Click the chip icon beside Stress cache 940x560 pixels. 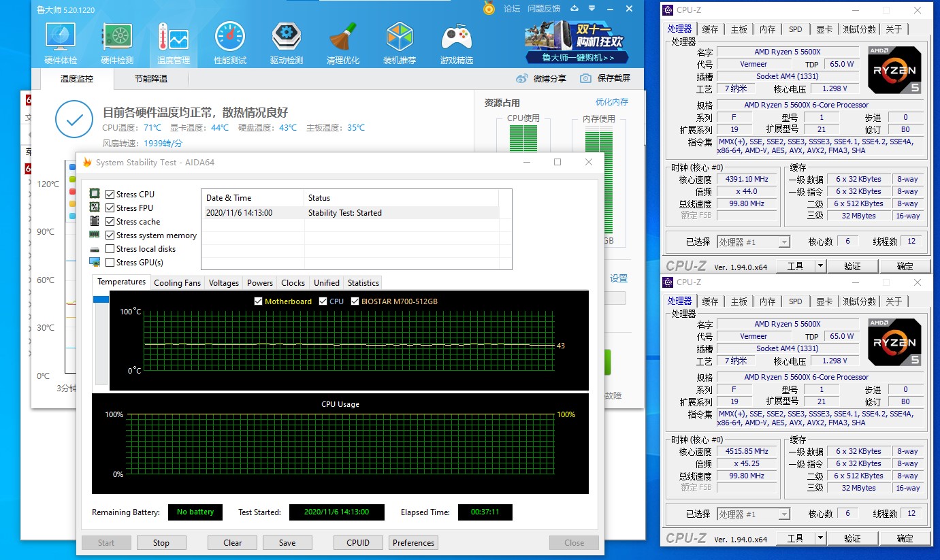tap(95, 221)
